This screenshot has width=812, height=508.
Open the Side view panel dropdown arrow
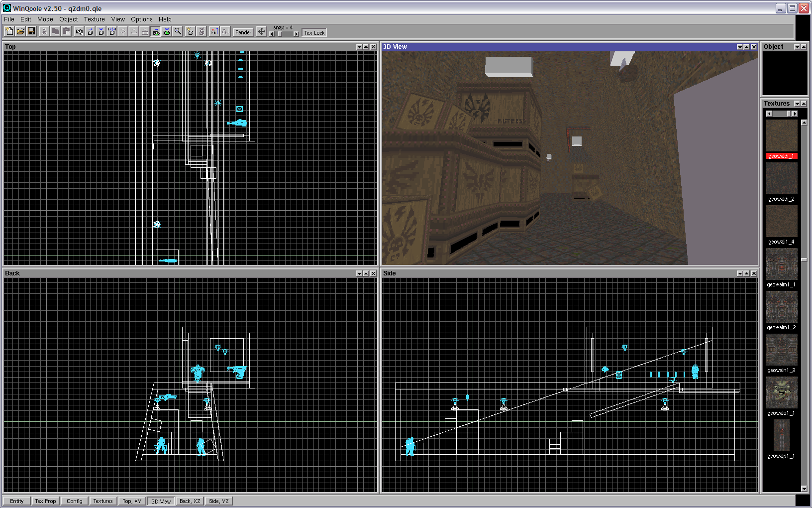(740, 273)
